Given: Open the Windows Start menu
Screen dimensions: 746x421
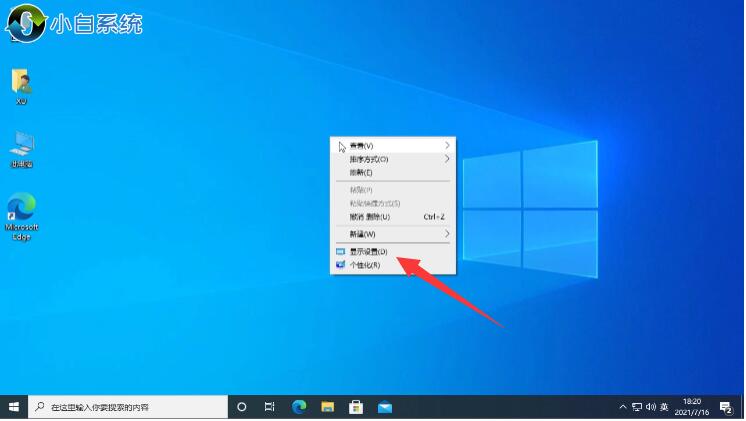Looking at the screenshot, I should 14,407.
